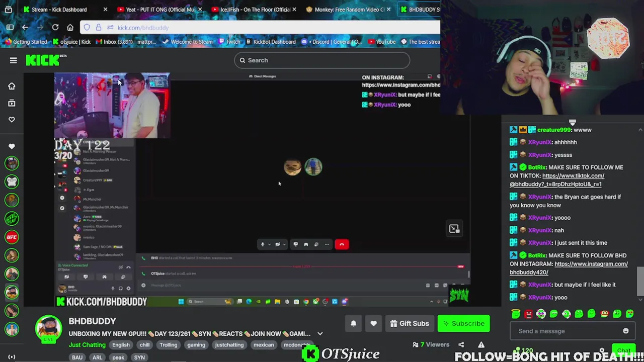Viewport: 644px width, 362px height.
Task: Open Welcome to Steam bookmark
Action: [187, 42]
